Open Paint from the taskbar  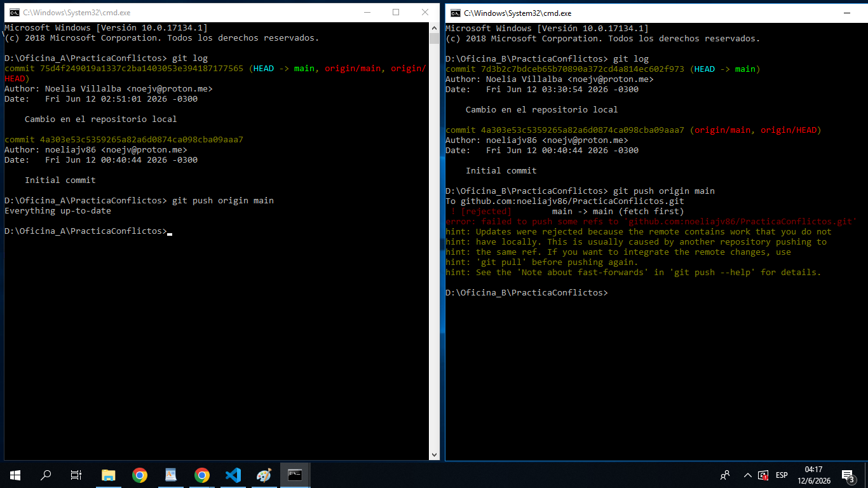264,475
